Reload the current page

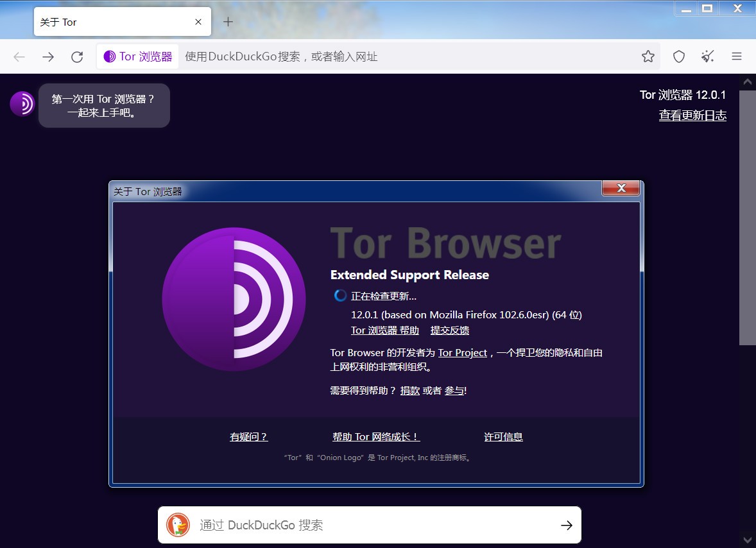[77, 57]
